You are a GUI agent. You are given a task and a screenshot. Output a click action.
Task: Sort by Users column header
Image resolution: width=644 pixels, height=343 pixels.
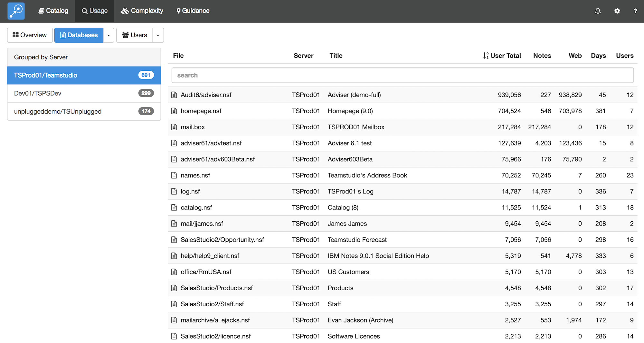tap(625, 56)
